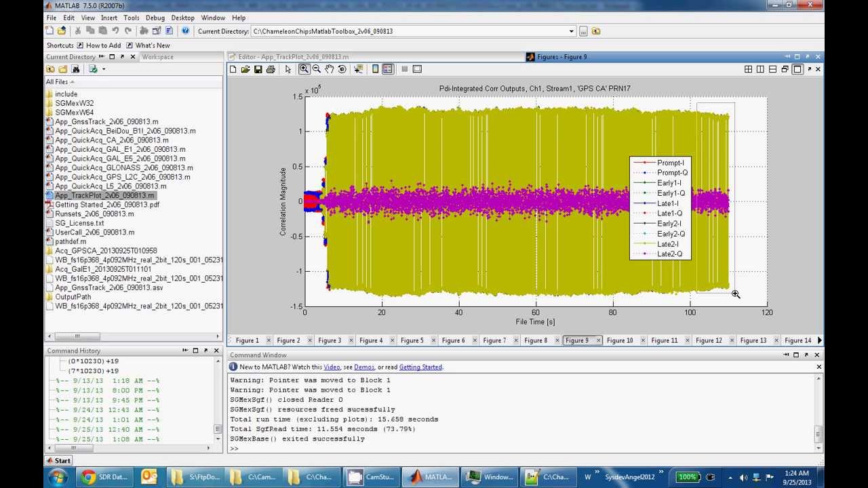Image resolution: width=868 pixels, height=488 pixels.
Task: Open the Desktop menu
Action: point(182,18)
